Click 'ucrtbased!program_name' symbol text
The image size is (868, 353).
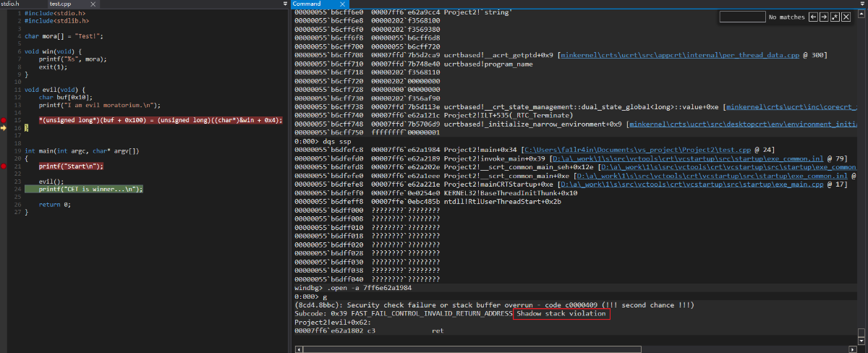click(488, 63)
